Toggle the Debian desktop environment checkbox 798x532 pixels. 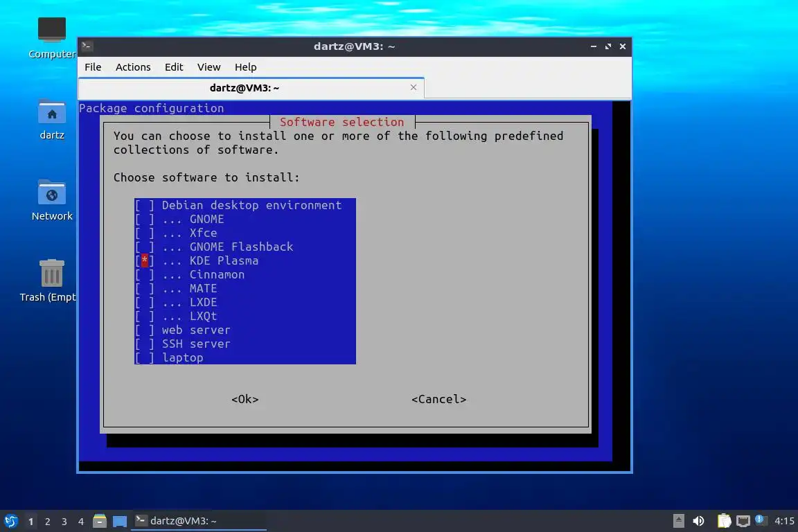click(145, 205)
